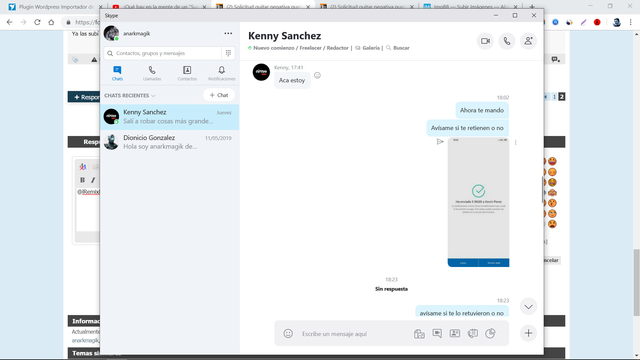Open the Chrome three-dot menu
This screenshot has height=360, width=640.
[631, 22]
